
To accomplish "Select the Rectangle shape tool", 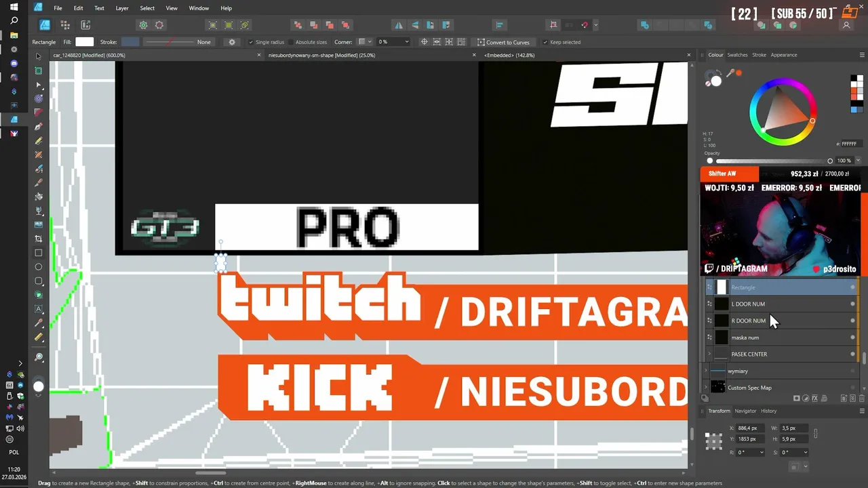I will [39, 253].
